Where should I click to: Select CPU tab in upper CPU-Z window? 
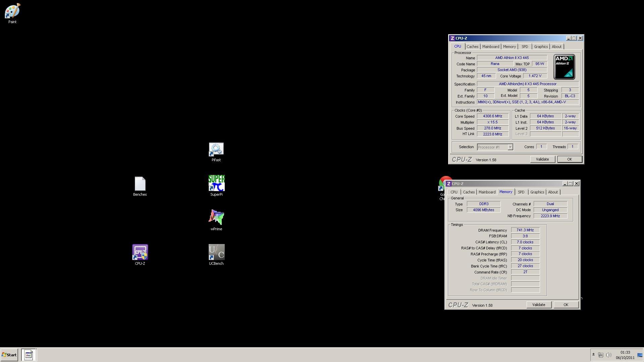coord(458,46)
